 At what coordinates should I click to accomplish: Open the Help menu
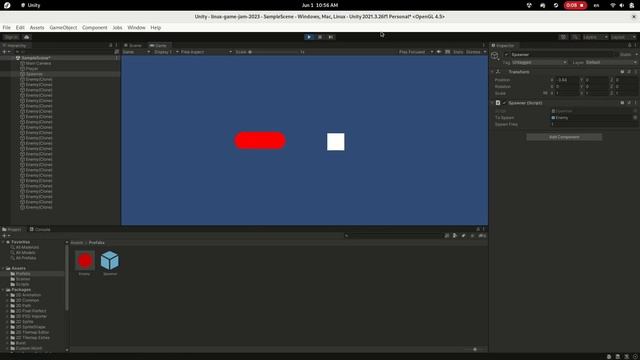pyautogui.click(x=156, y=28)
